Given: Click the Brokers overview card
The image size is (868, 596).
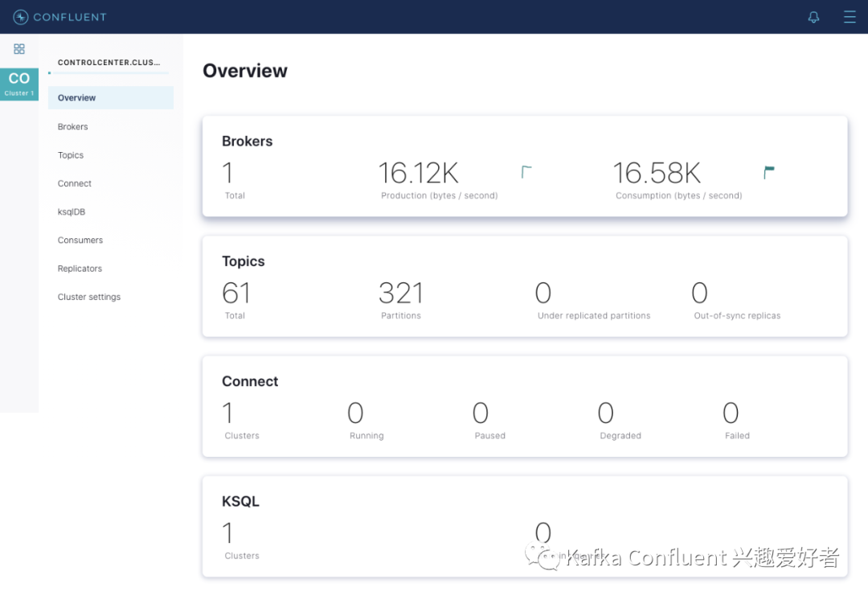Looking at the screenshot, I should tap(525, 166).
